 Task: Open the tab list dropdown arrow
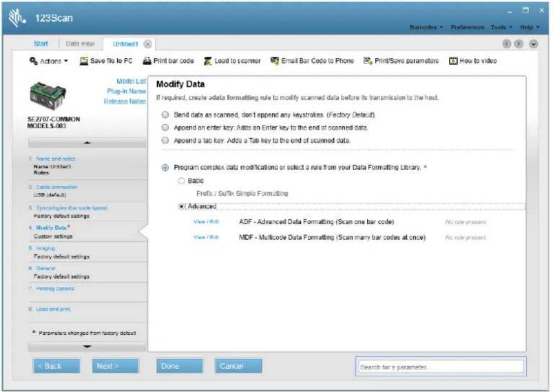(534, 44)
